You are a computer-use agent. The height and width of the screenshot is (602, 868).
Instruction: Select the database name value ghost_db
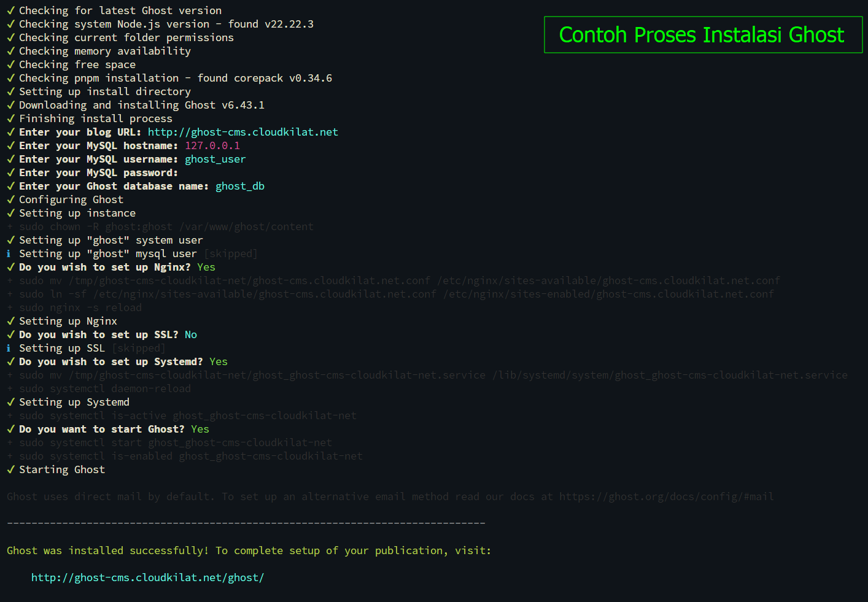(x=240, y=186)
